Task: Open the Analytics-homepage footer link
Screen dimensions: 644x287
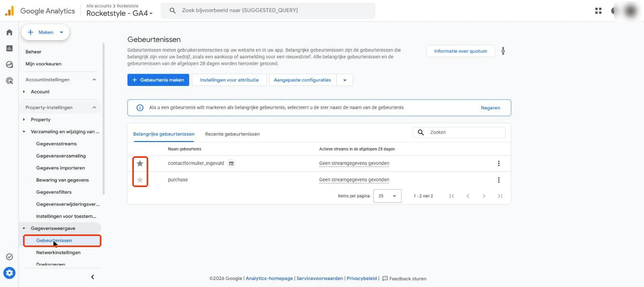Action: [x=269, y=278]
